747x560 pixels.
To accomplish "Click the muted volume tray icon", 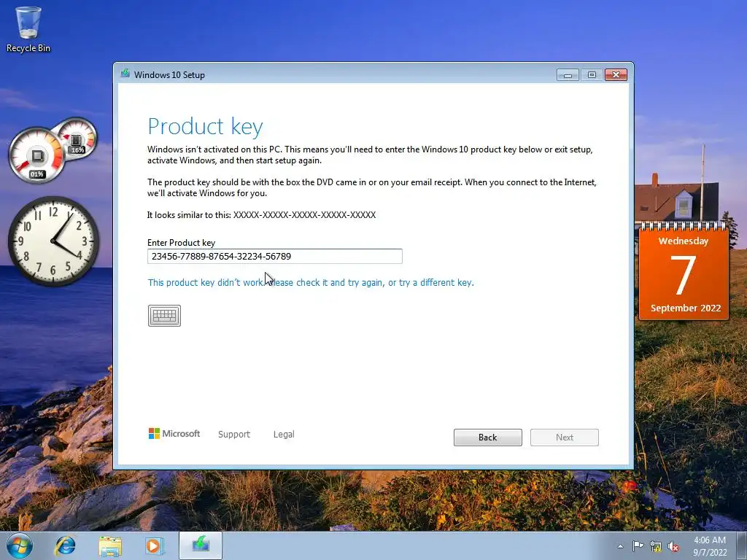I will (673, 547).
